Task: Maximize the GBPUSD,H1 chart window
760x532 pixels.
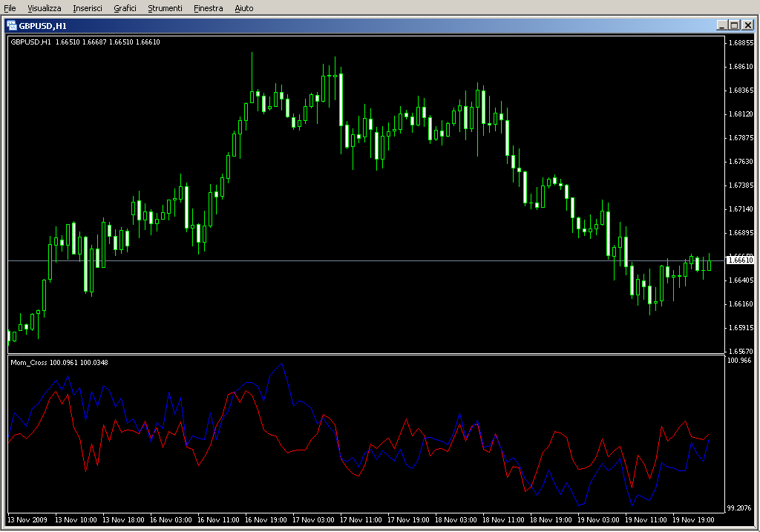Action: coord(734,25)
